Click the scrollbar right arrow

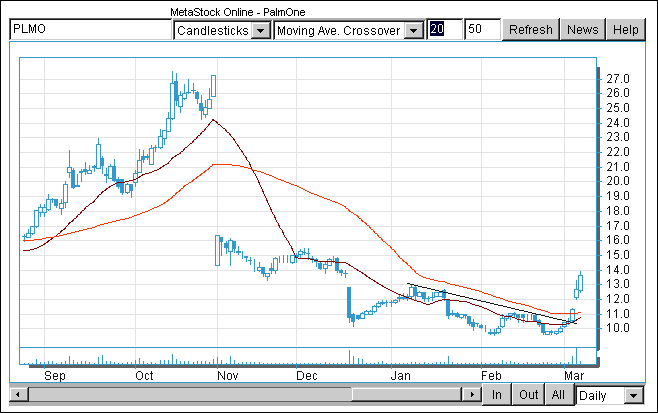471,395
